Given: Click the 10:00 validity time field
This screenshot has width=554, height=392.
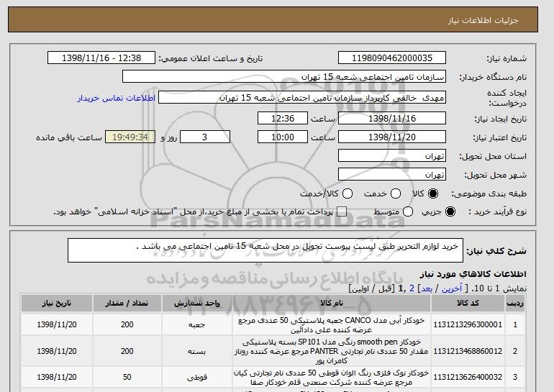Looking at the screenshot, I should click(x=283, y=137).
